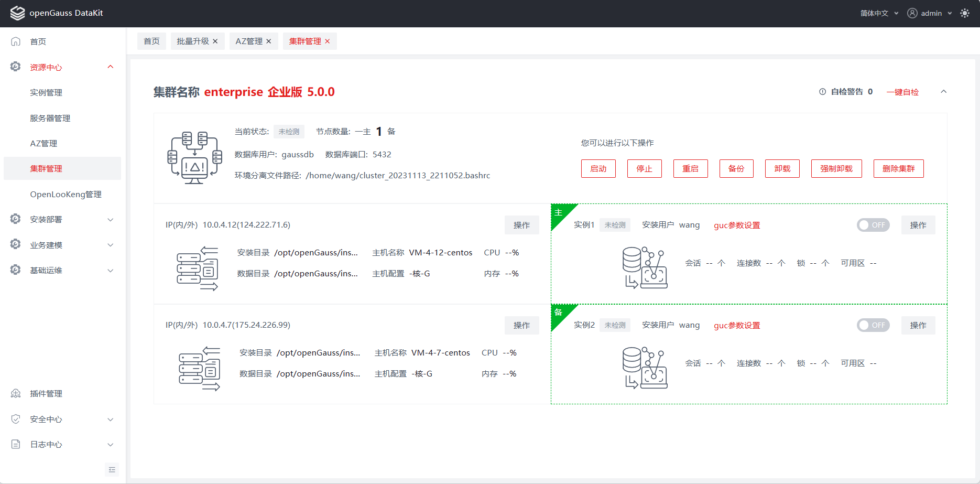Click the database instance icon for 实例1
Image resolution: width=980 pixels, height=484 pixels.
tap(645, 267)
